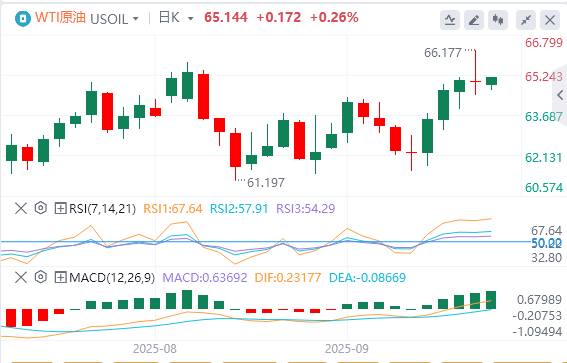Expand the RSI panel plus box
Screen dimensions: 567x363
tap(60, 208)
